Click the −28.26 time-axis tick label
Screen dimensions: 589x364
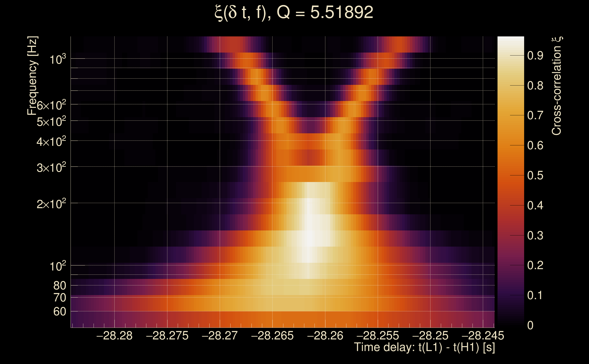325,336
